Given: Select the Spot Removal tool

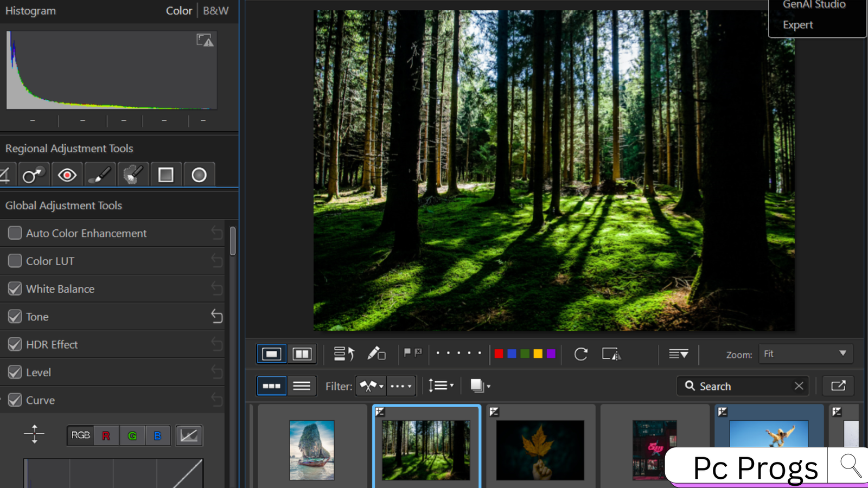Looking at the screenshot, I should click(33, 175).
